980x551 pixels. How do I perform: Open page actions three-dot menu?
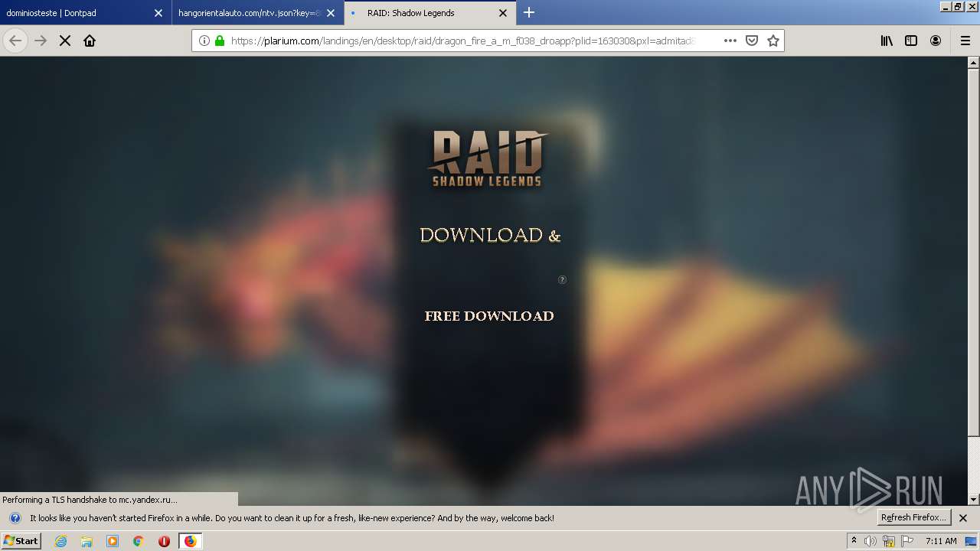pos(730,41)
